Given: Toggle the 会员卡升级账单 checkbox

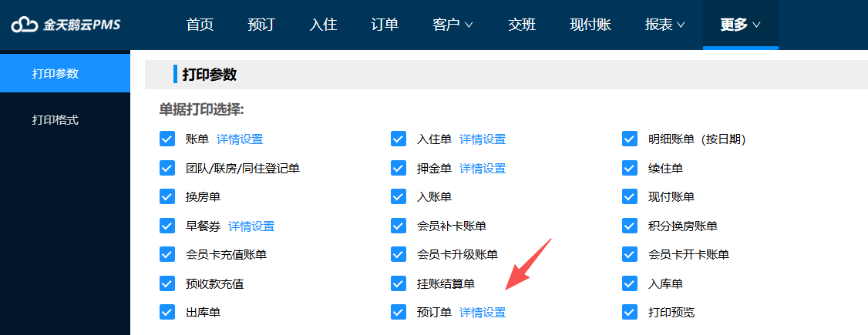Looking at the screenshot, I should click(x=399, y=254).
